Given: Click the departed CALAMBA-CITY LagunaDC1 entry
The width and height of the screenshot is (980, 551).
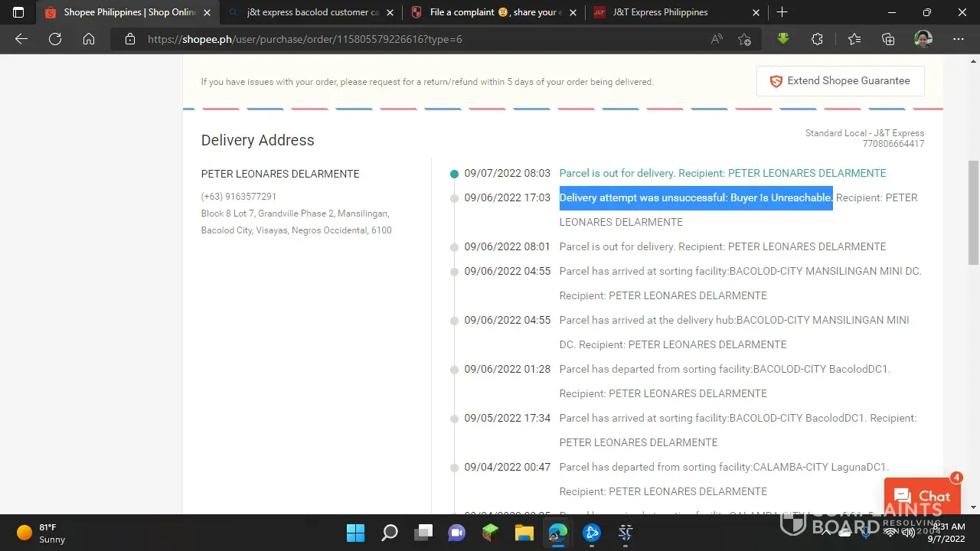Looking at the screenshot, I should [724, 479].
